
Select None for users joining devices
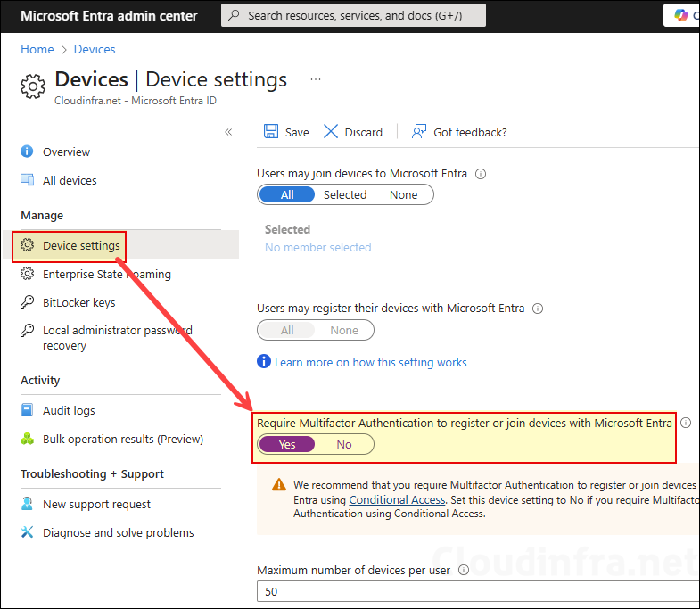click(403, 194)
